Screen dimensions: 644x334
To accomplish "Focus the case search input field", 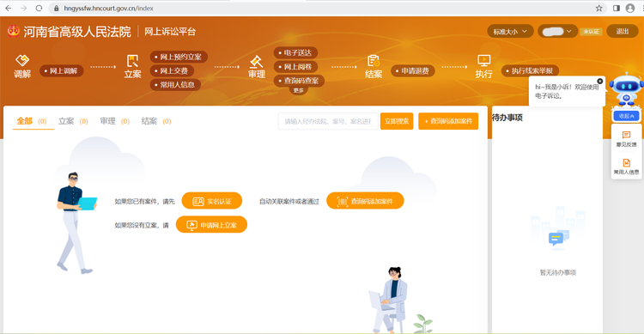I will (x=328, y=121).
